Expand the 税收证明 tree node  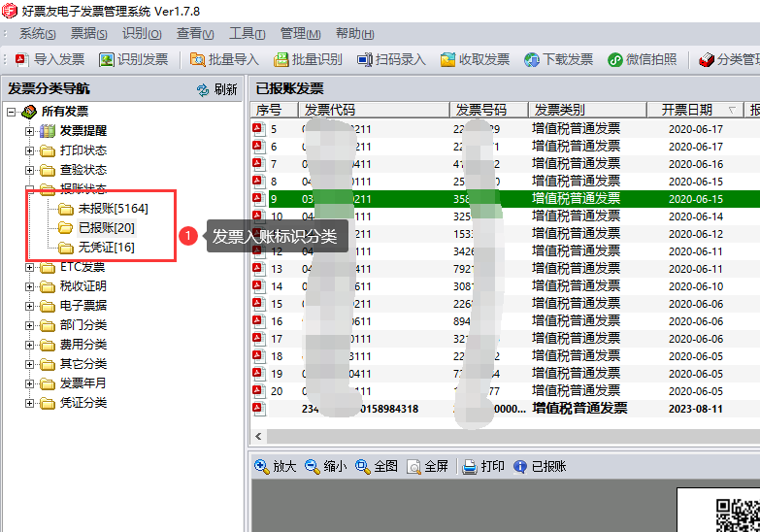pyautogui.click(x=30, y=286)
